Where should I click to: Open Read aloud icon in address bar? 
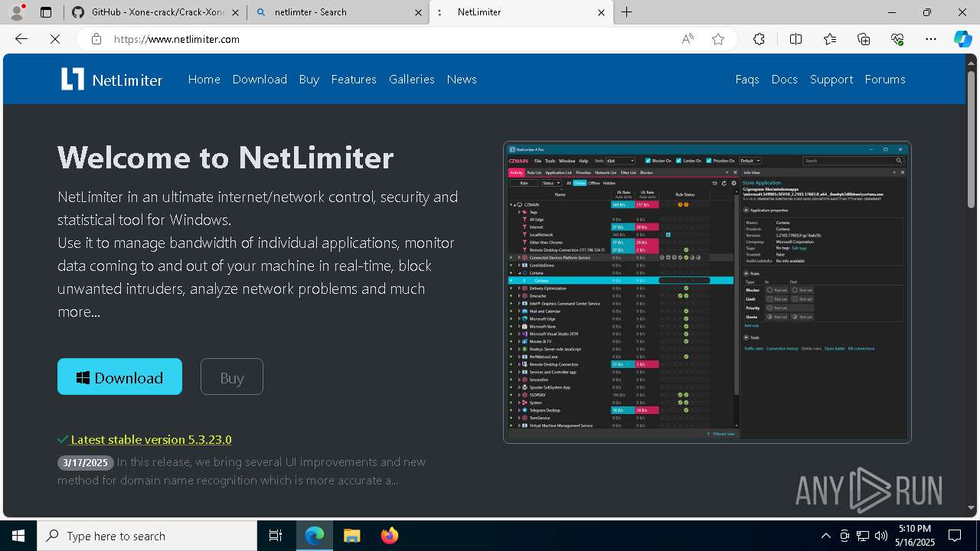point(688,39)
